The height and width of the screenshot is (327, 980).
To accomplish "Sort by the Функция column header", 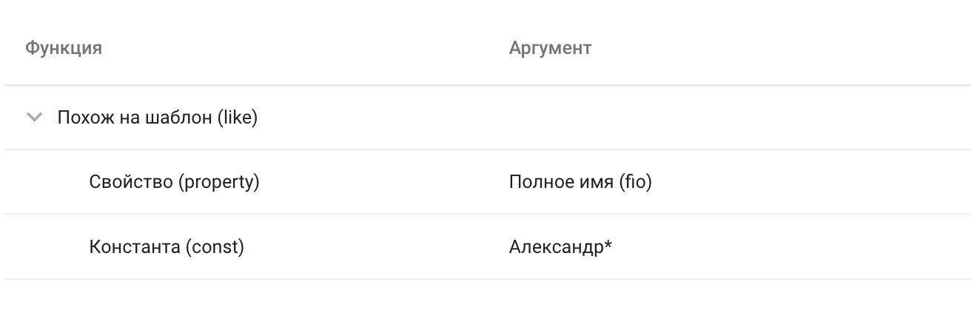I will coord(64,49).
